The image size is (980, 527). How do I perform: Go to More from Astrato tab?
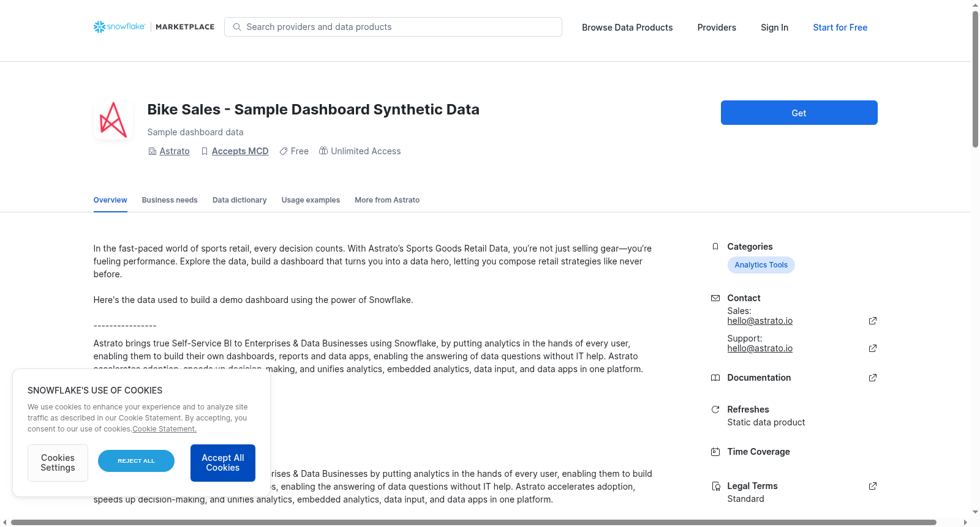coord(387,200)
